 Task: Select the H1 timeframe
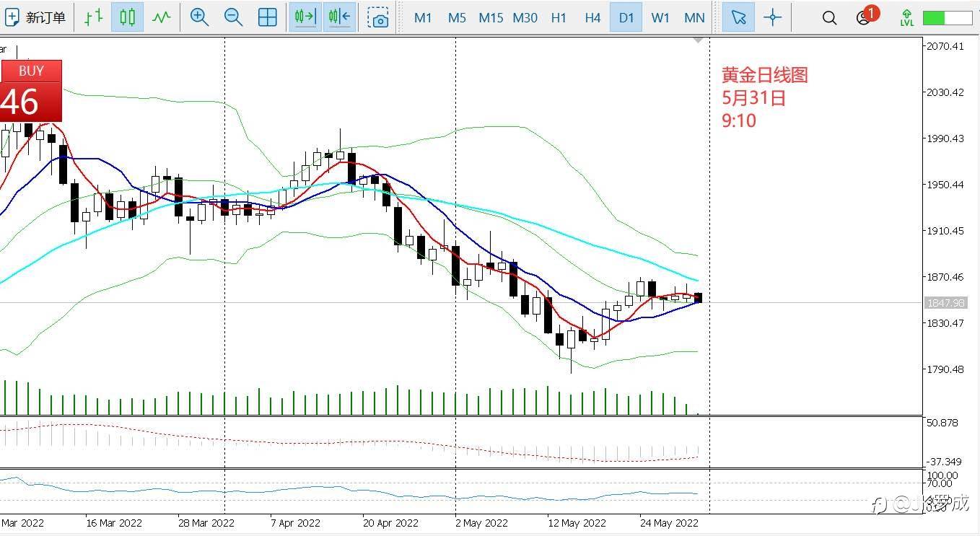tap(559, 17)
